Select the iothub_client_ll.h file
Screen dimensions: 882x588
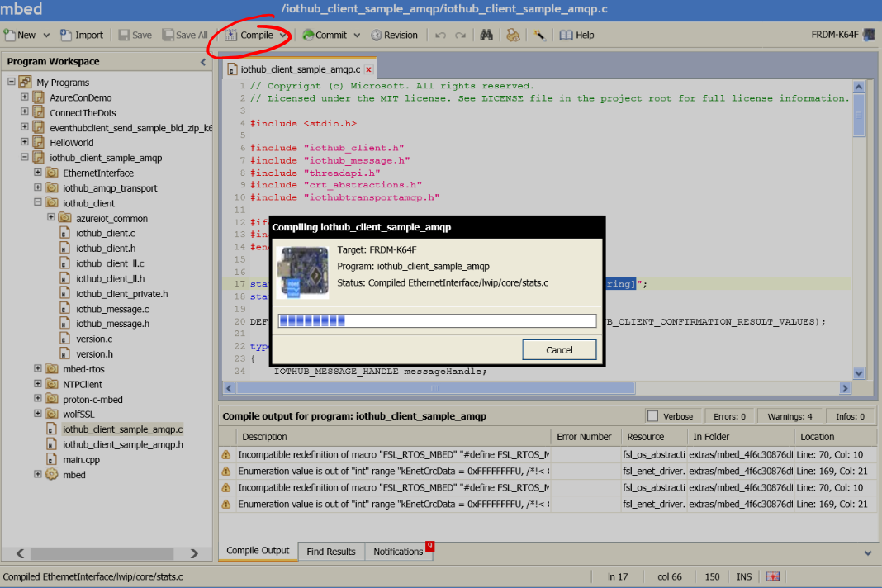coord(111,278)
